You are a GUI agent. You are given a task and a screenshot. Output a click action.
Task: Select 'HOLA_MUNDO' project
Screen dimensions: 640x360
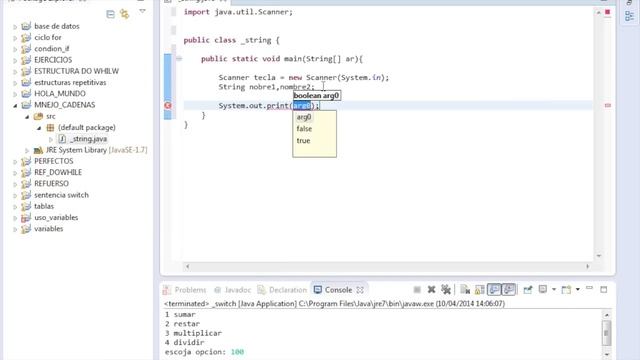(60, 93)
